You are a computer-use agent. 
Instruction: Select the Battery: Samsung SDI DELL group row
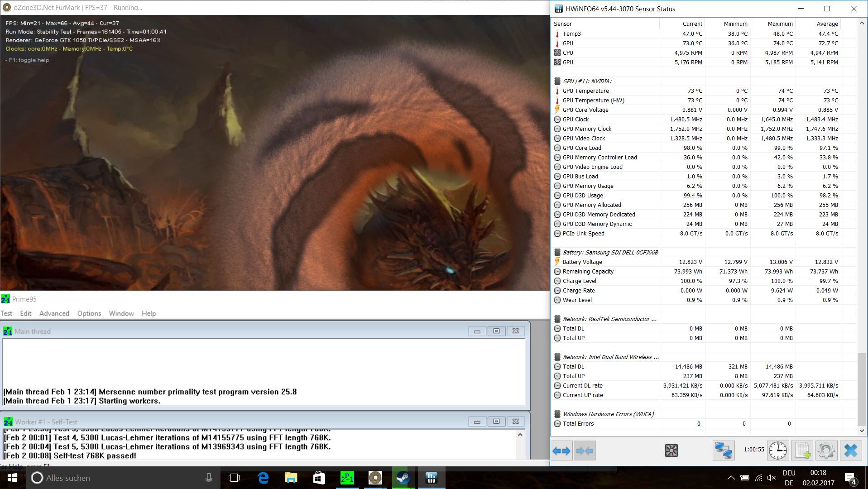(x=703, y=252)
